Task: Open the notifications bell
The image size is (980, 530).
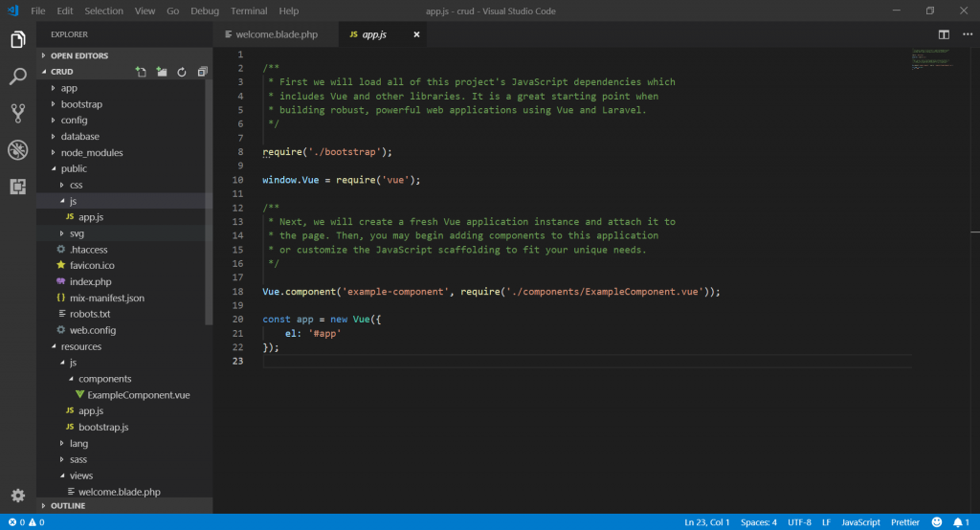Action: click(x=961, y=522)
